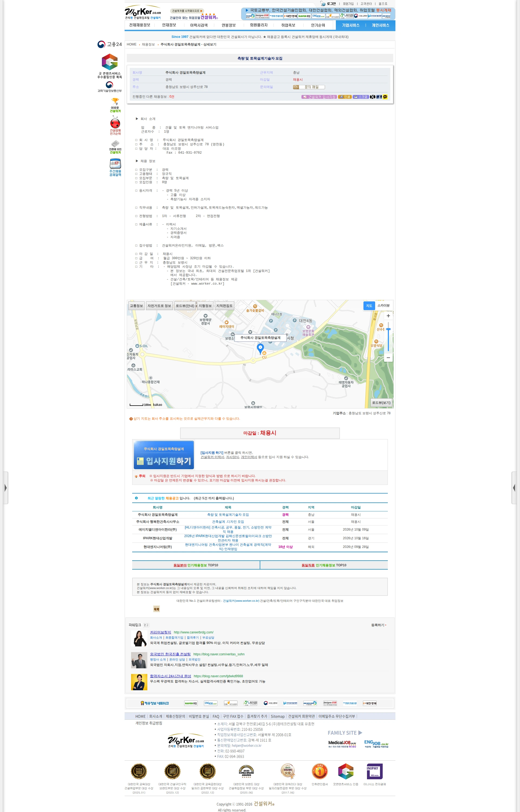Open the 어바웃 건설워커 trophy icon
This screenshot has height=812, width=520.
click(115, 105)
